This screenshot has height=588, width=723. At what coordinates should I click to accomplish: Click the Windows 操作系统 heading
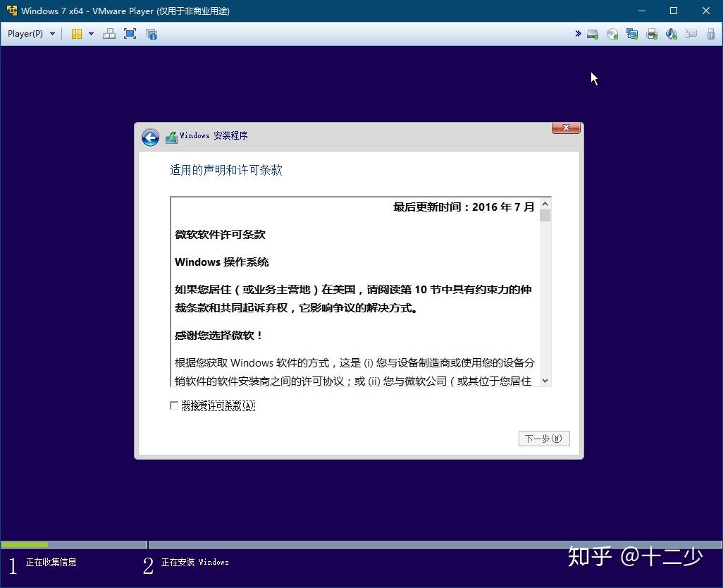(x=222, y=262)
